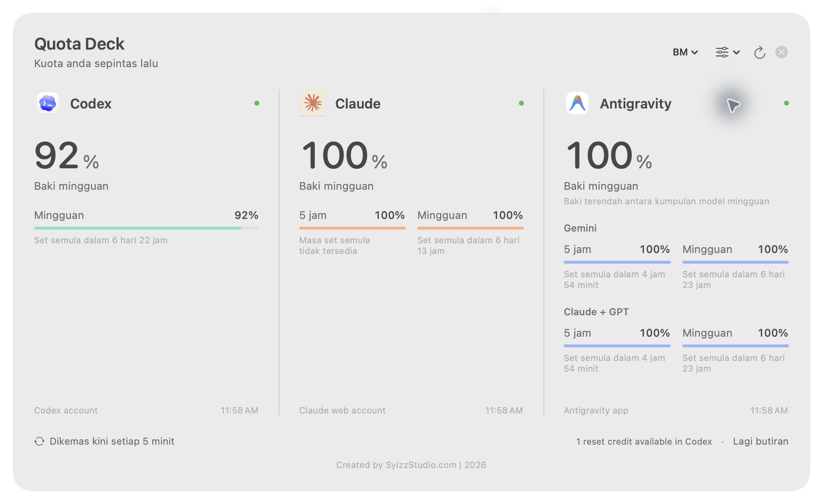Click the Gemini Mingguan blue progress bar
The width and height of the screenshot is (823, 504).
tap(735, 262)
